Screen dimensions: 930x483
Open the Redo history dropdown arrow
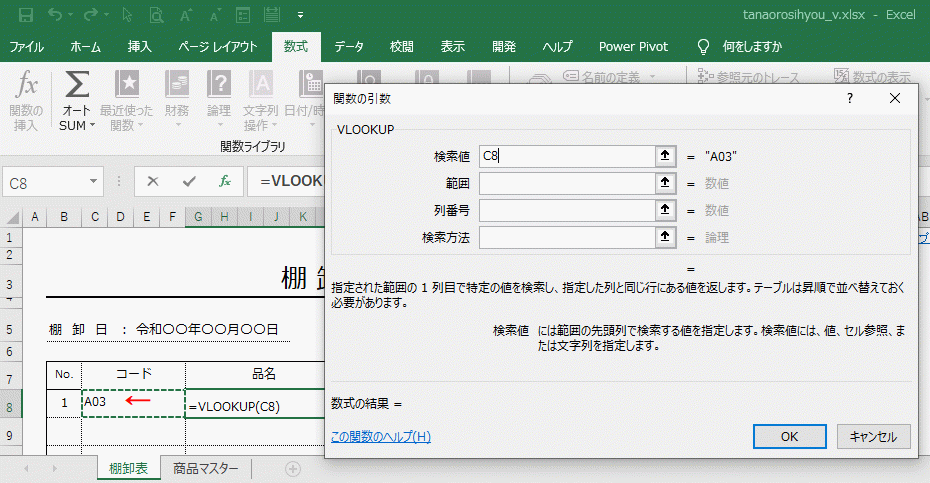pyautogui.click(x=106, y=15)
